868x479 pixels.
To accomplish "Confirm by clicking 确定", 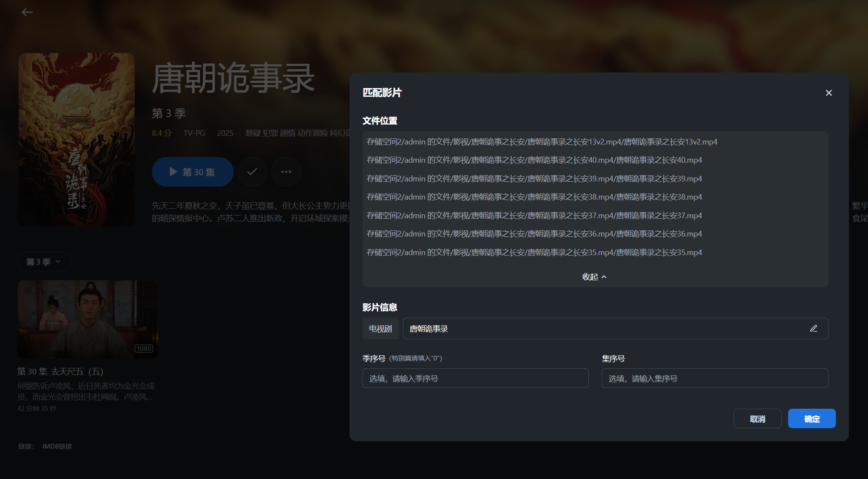I will click(811, 419).
